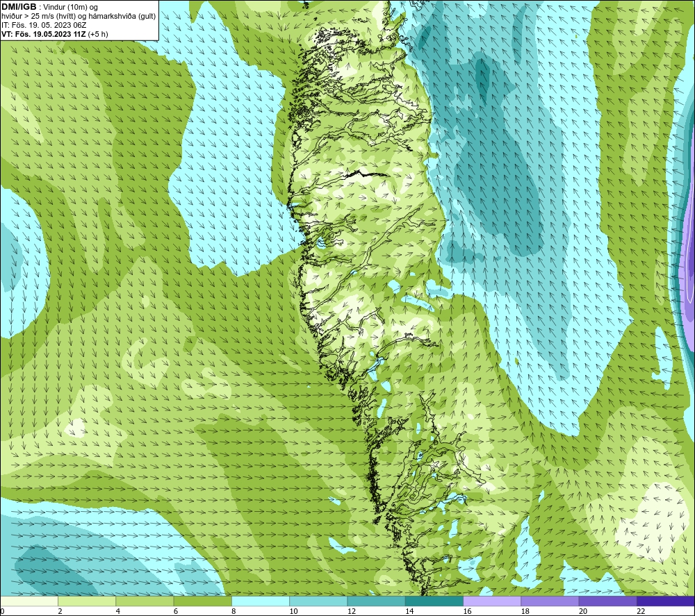695x616 pixels.
Task: Click the 'Vindur (10m) og' label
Action: 70,8
